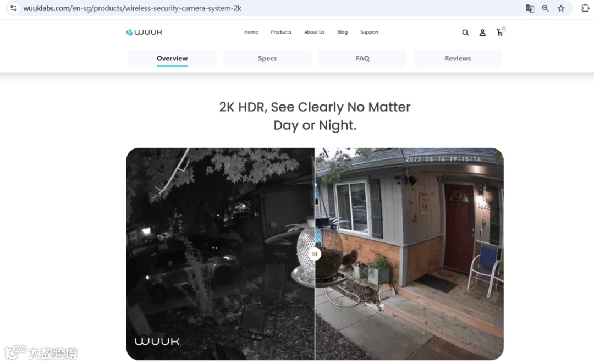View site information icon in address bar
Image resolution: width=594 pixels, height=364 pixels.
click(14, 8)
